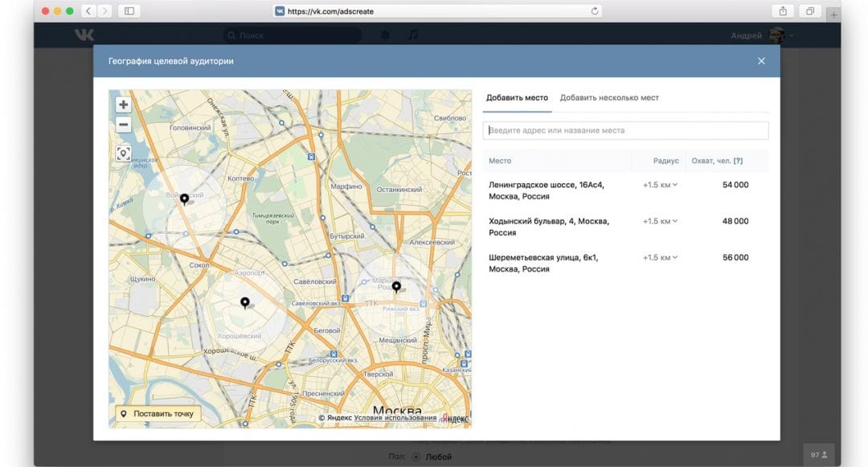Click the map pin near Войковский
Screen dimensions: 868x467
click(x=184, y=199)
